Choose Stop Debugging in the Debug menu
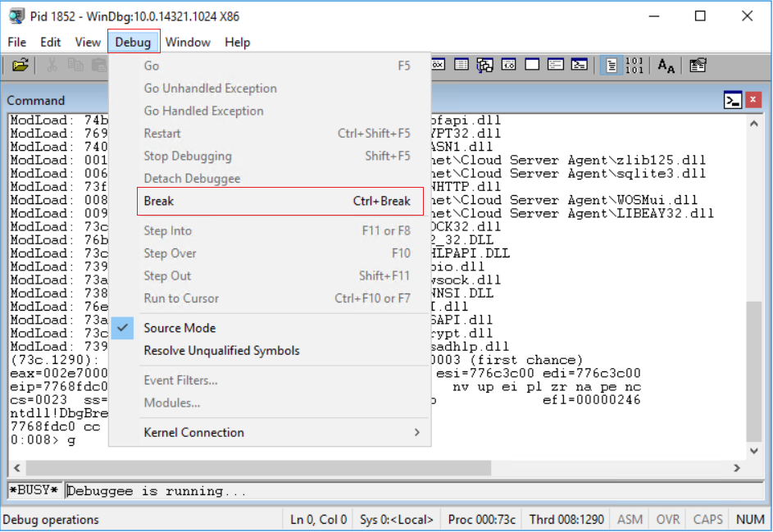The image size is (773, 532). point(270,157)
